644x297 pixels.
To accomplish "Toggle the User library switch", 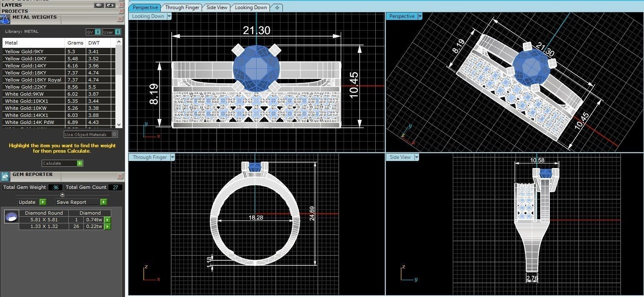I will 112,32.
